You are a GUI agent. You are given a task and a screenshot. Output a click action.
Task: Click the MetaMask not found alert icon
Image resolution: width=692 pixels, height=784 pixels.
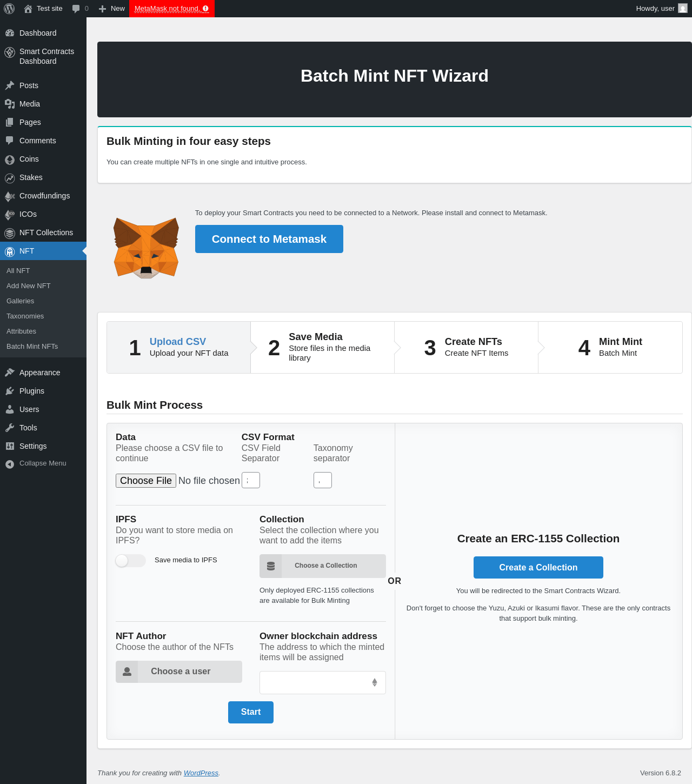205,9
